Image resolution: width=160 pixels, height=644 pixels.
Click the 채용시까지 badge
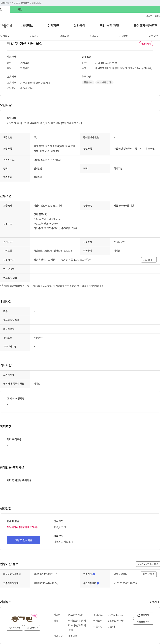[146, 44]
